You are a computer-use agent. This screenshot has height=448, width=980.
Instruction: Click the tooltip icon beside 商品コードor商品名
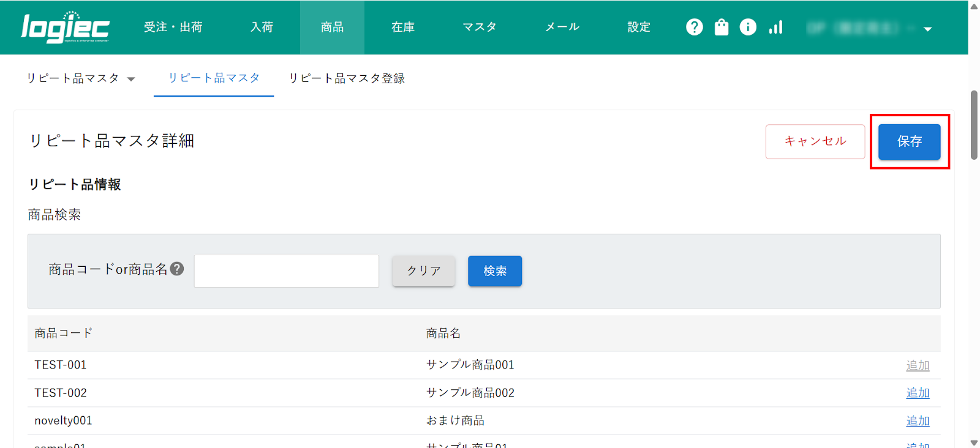pos(177,269)
